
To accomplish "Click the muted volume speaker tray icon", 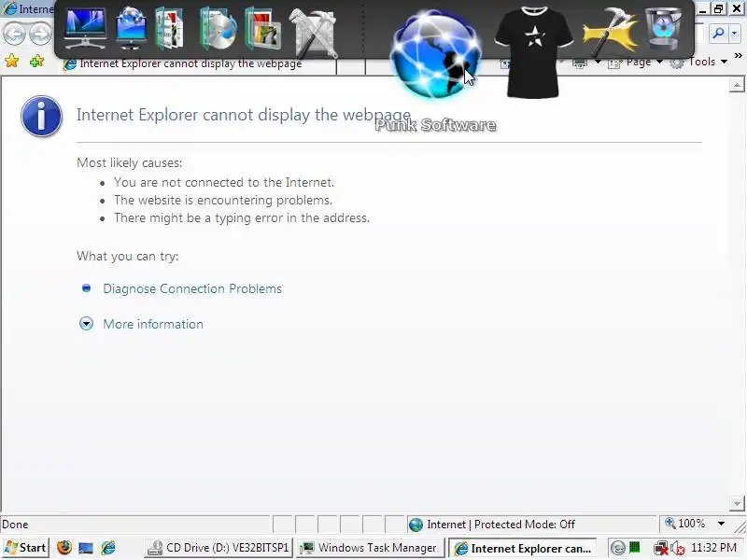I will tap(677, 549).
